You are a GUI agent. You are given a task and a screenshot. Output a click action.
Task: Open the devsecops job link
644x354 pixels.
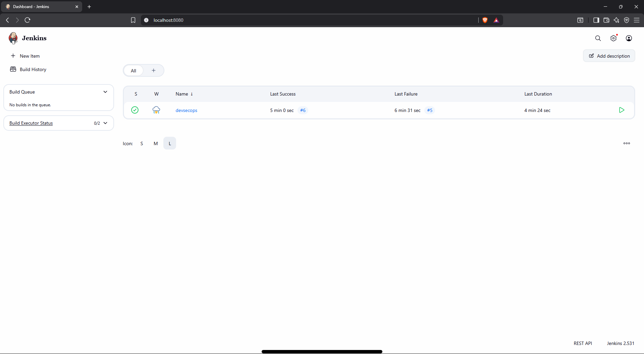186,111
